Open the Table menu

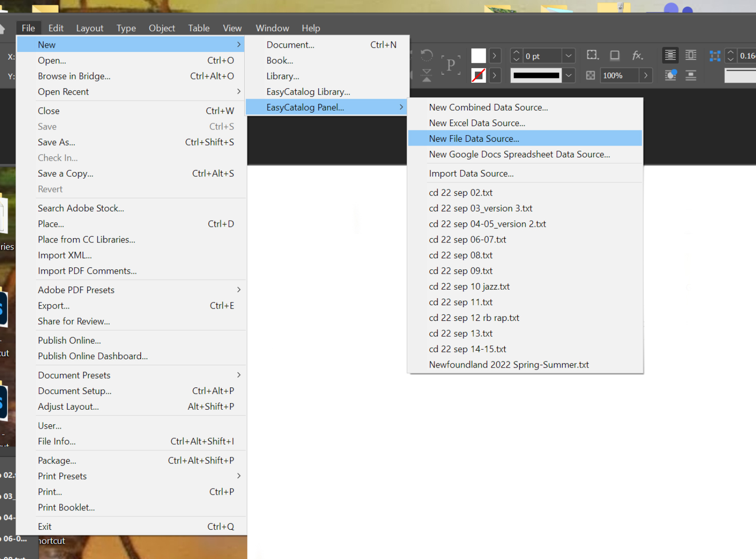[x=199, y=28]
